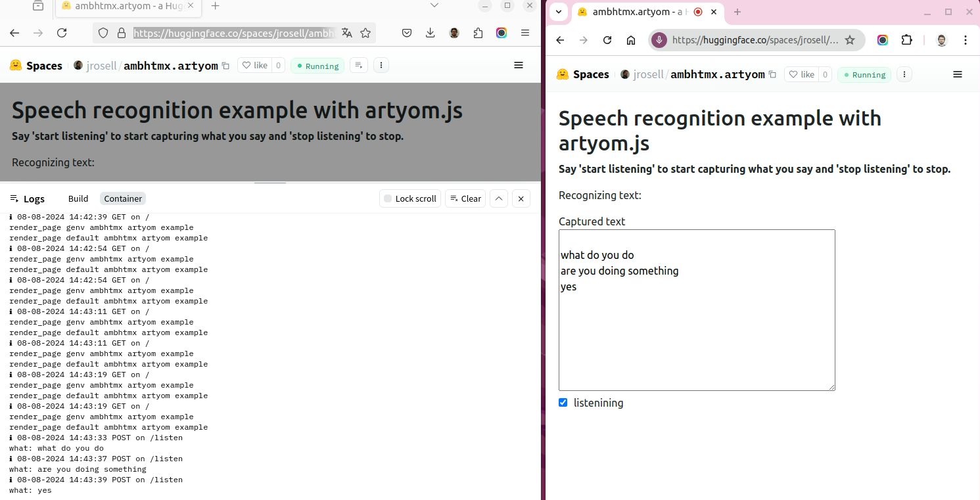The height and width of the screenshot is (500, 980).
Task: Open Chrome extensions puzzle icon
Action: (x=906, y=40)
